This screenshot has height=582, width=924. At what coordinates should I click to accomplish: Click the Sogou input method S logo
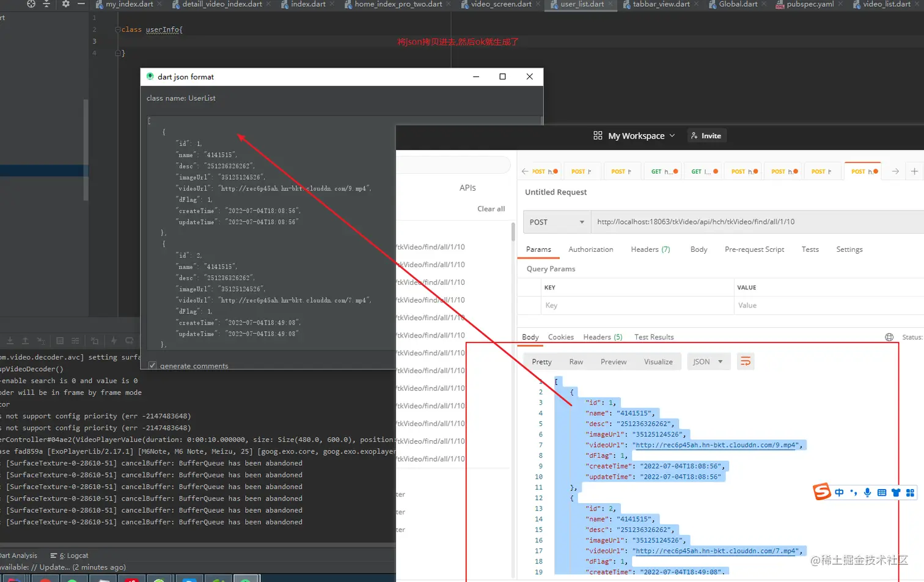(822, 492)
